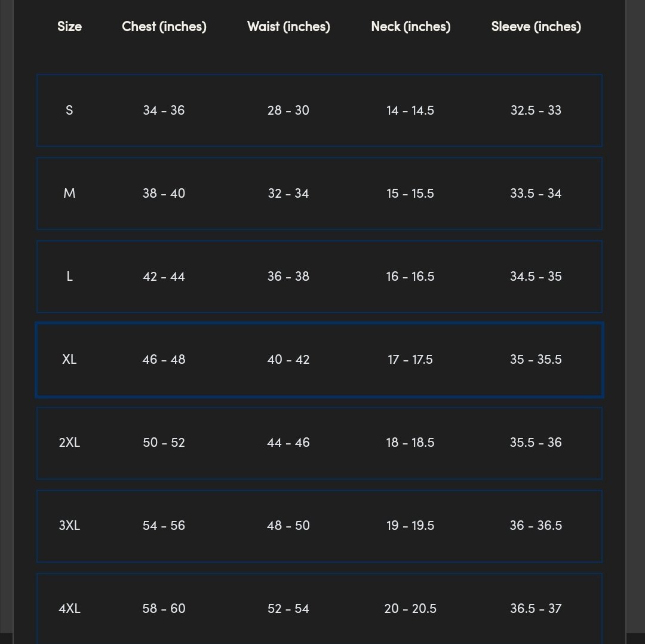Click the Sleeve (inches) column header
This screenshot has height=644, width=645.
click(x=536, y=26)
